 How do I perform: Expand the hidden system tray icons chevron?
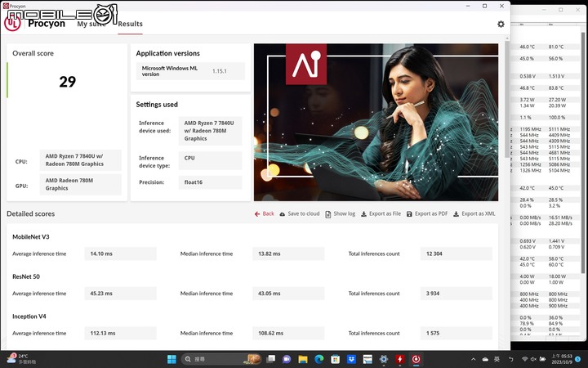click(473, 359)
